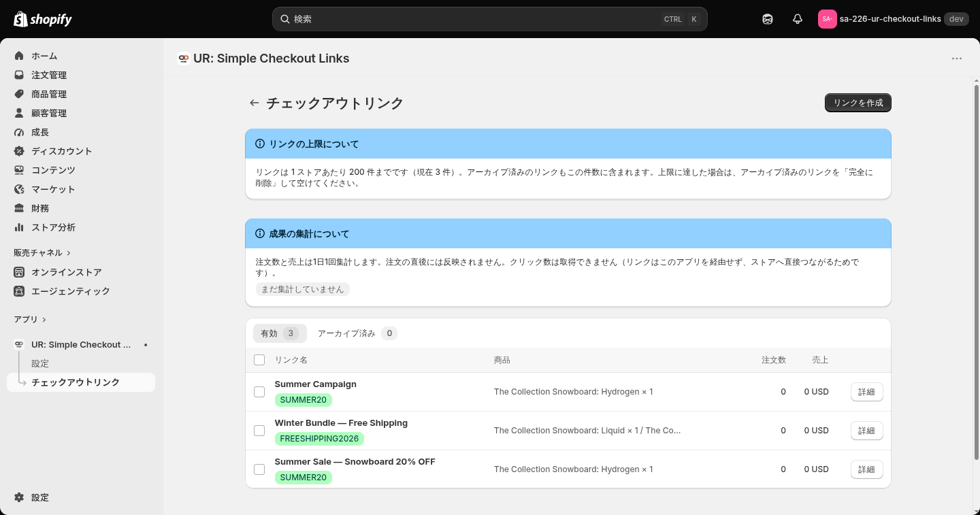This screenshot has height=515, width=980.
Task: Check the Summer Sale row checkbox
Action: click(259, 469)
